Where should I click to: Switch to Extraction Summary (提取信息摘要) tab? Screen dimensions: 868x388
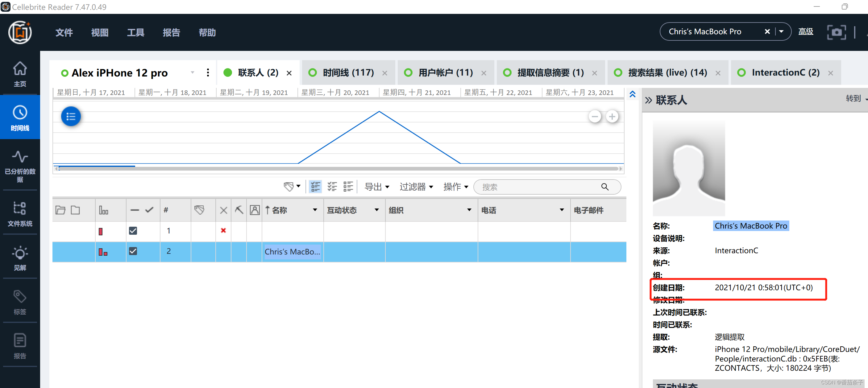coord(550,73)
